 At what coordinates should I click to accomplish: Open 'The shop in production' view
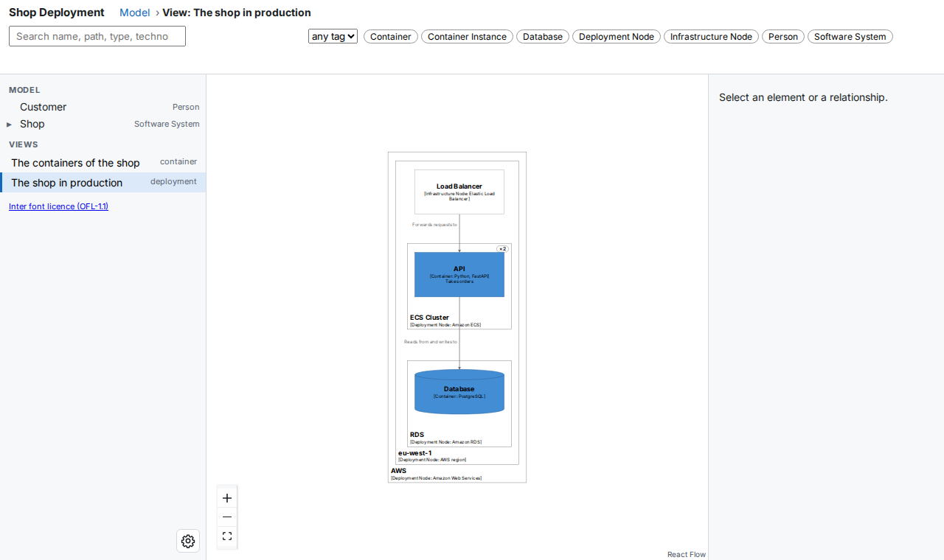coord(103,183)
